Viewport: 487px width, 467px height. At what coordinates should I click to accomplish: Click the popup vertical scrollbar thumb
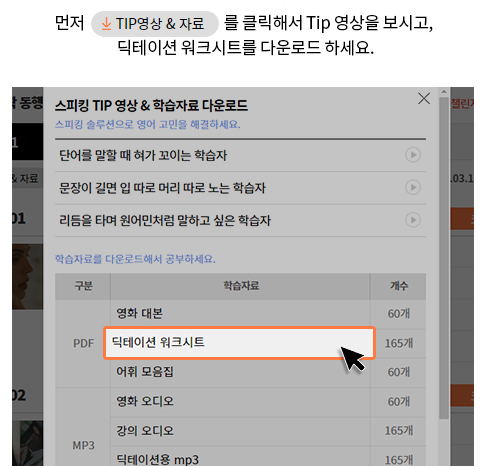click(x=444, y=258)
